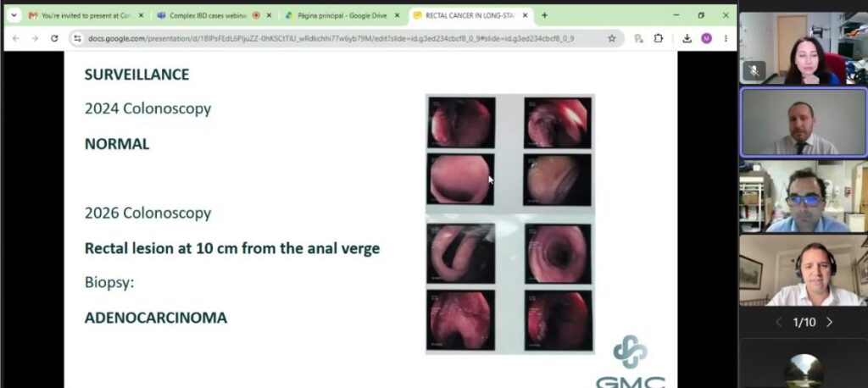Bookmark this page with star icon
This screenshot has width=868, height=388.
coord(612,38)
